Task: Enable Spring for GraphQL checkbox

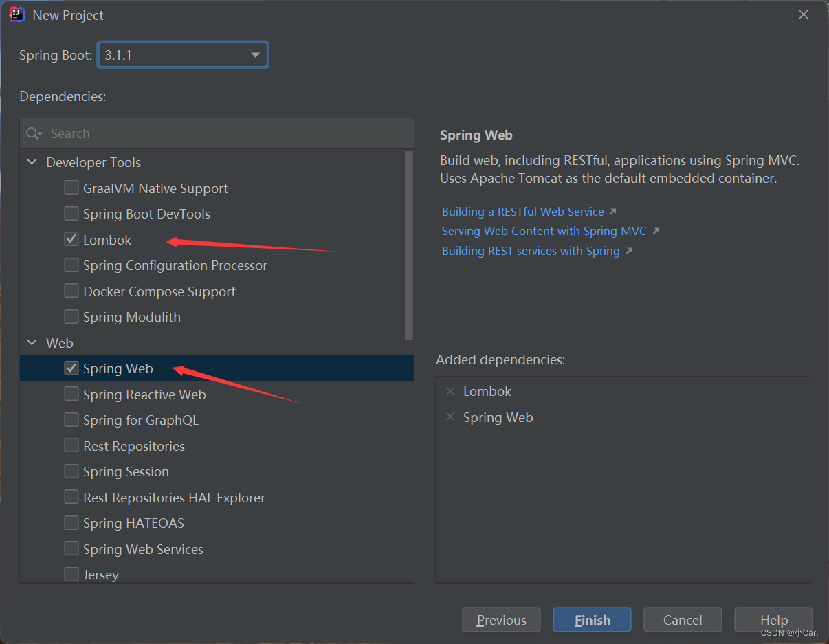Action: [71, 420]
